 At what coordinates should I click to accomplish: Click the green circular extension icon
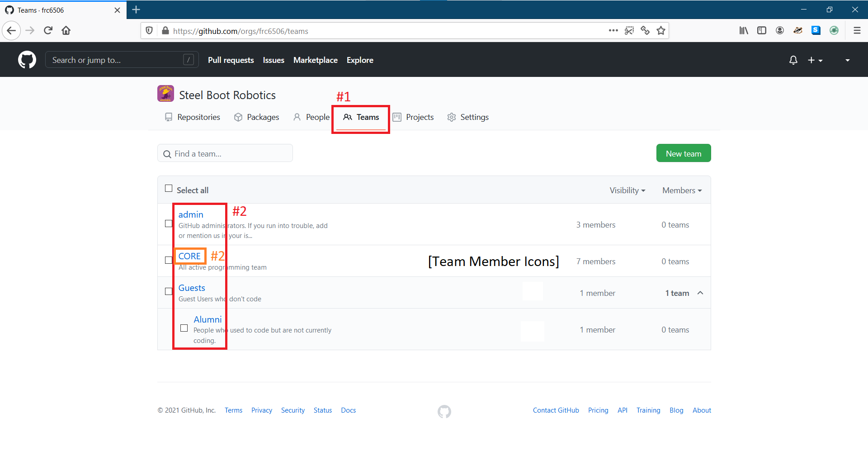pos(834,30)
